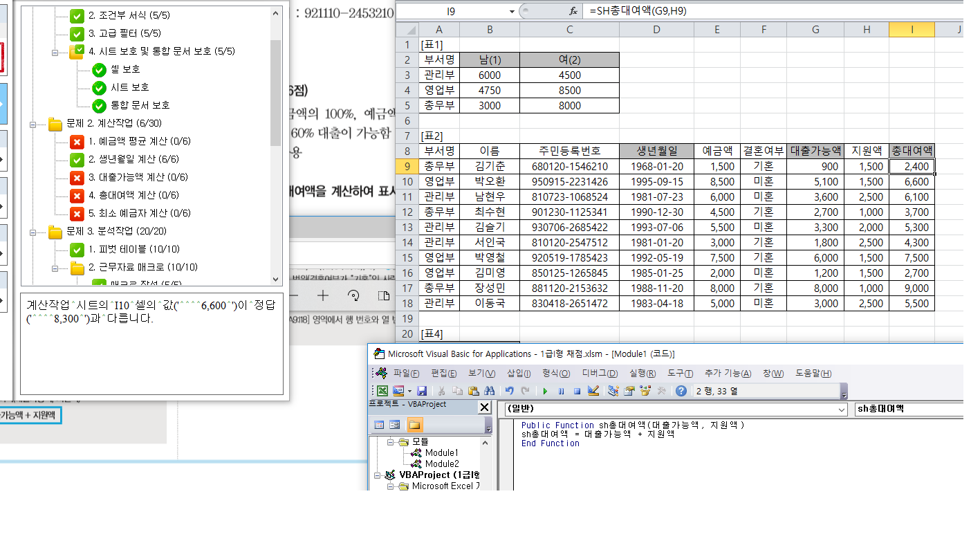Viewport: 980px width, 541px height.
Task: Close the 프로젝트 - VBAProject pane
Action: (x=484, y=407)
